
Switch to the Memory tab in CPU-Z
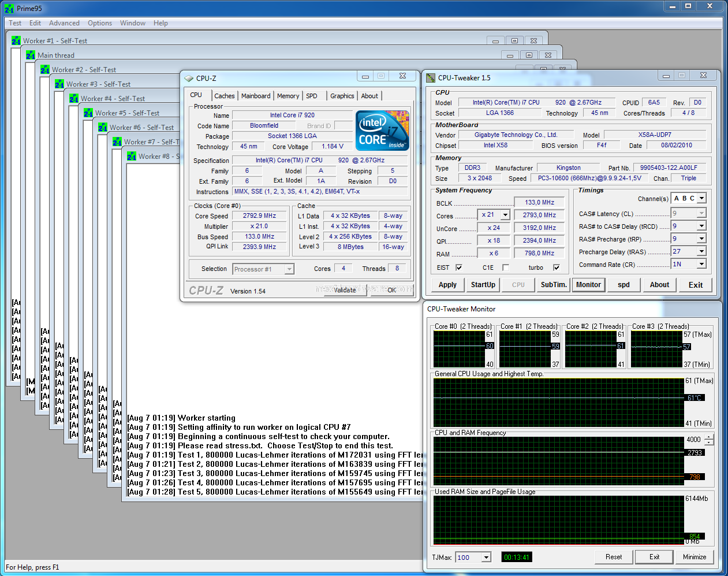tap(288, 96)
